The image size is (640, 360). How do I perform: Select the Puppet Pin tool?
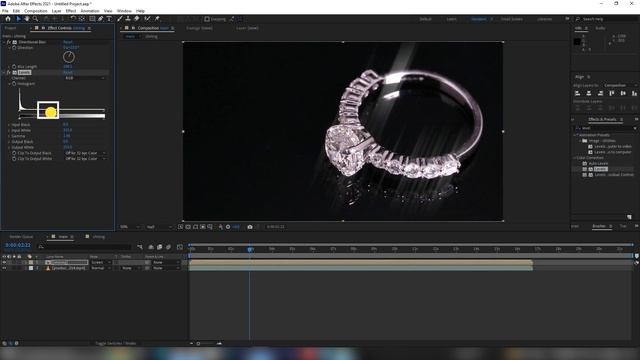tap(157, 19)
